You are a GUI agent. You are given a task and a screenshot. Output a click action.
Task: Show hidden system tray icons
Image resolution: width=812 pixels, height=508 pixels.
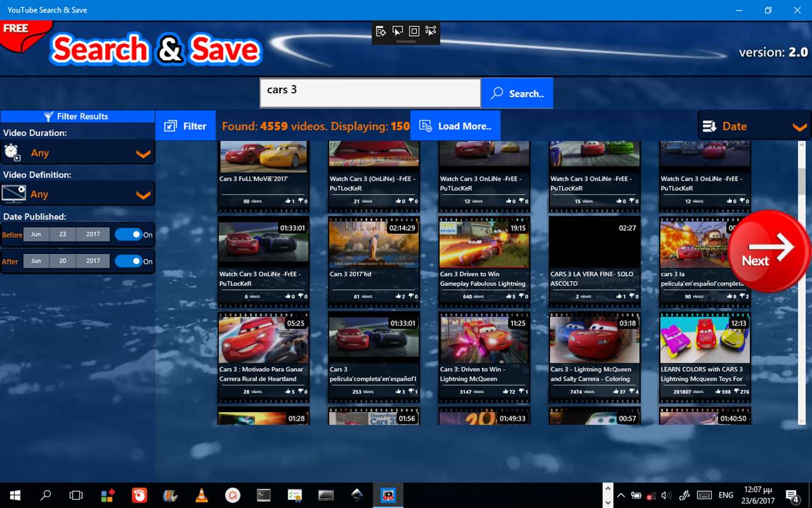tap(621, 495)
